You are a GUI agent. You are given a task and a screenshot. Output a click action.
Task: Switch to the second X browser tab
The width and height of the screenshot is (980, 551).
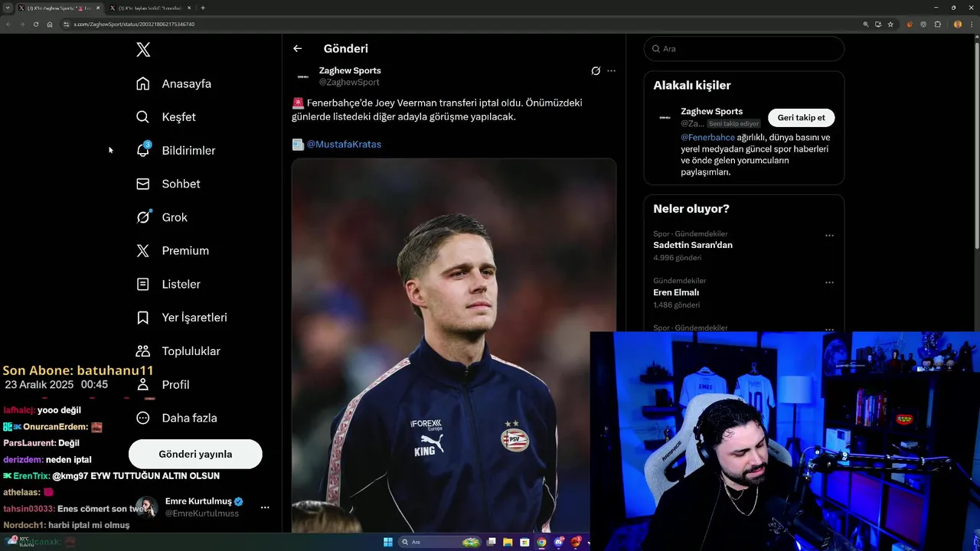click(x=150, y=8)
